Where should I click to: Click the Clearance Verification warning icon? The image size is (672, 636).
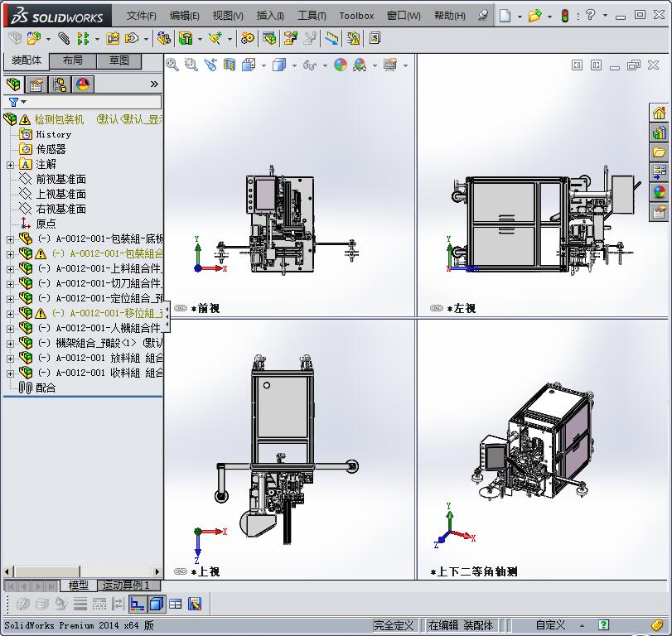[x=354, y=39]
